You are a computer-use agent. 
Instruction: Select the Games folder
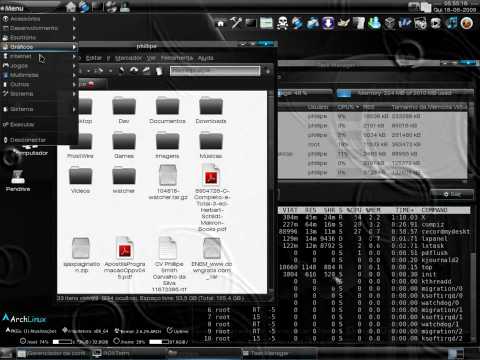(124, 145)
